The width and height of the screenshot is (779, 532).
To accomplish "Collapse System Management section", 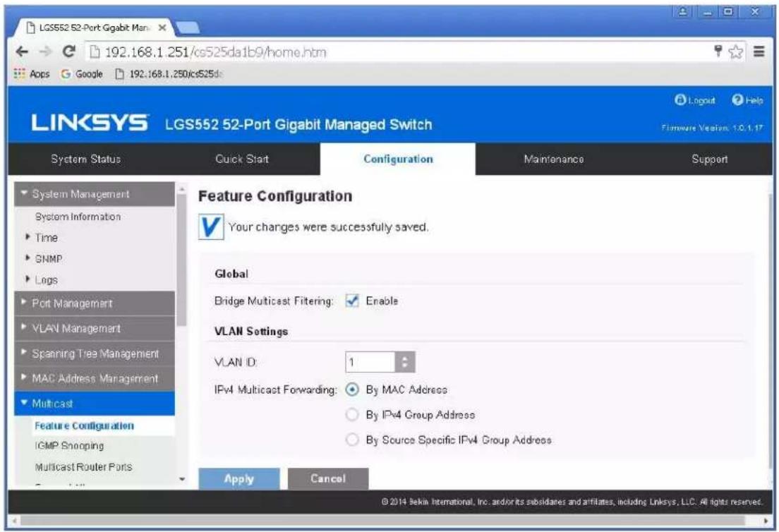I will tap(95, 194).
